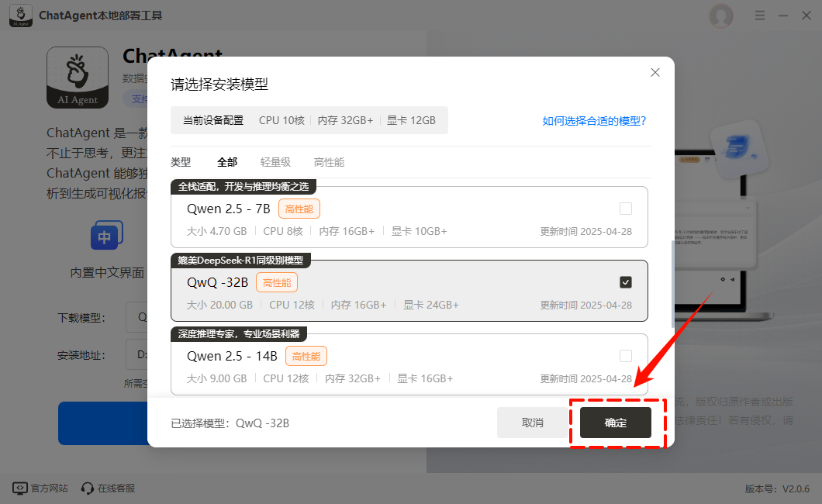The height and width of the screenshot is (504, 822).
Task: Click the 在线客服 headset icon
Action: click(88, 488)
